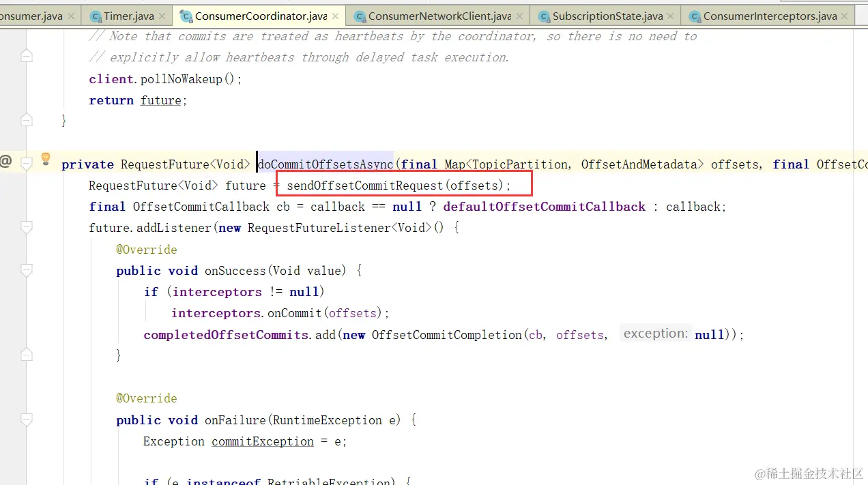
Task: Click the RuntimeException parameter type
Action: (328, 420)
